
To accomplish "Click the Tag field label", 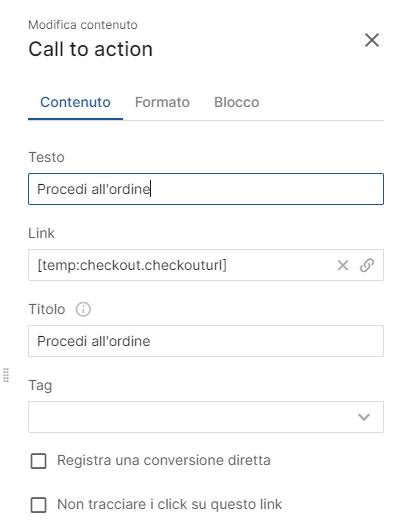I will point(40,385).
